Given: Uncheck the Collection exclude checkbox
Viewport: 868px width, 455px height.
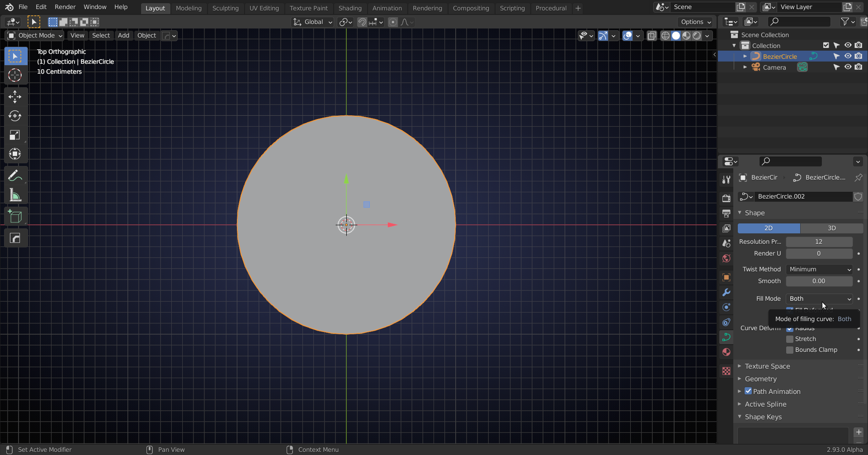Looking at the screenshot, I should [x=826, y=45].
